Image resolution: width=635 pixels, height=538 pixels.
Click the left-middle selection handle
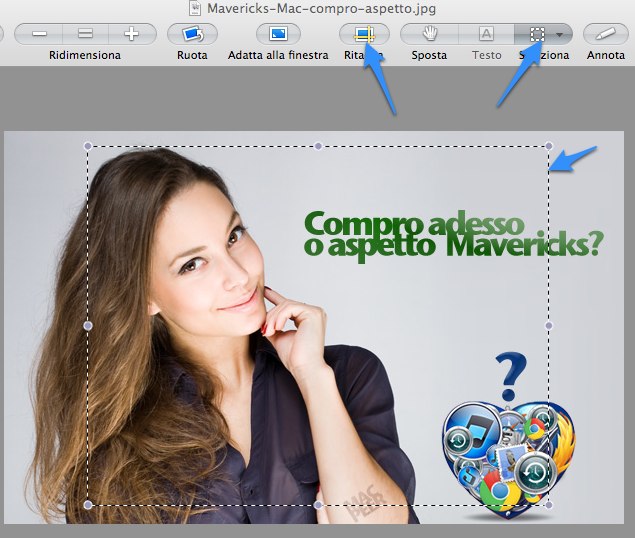tap(88, 325)
